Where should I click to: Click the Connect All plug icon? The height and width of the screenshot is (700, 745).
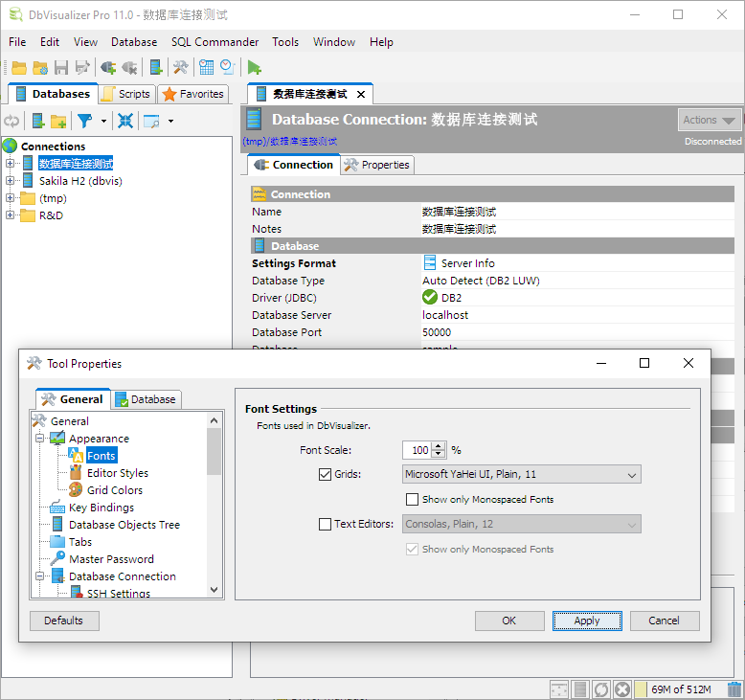click(x=108, y=67)
